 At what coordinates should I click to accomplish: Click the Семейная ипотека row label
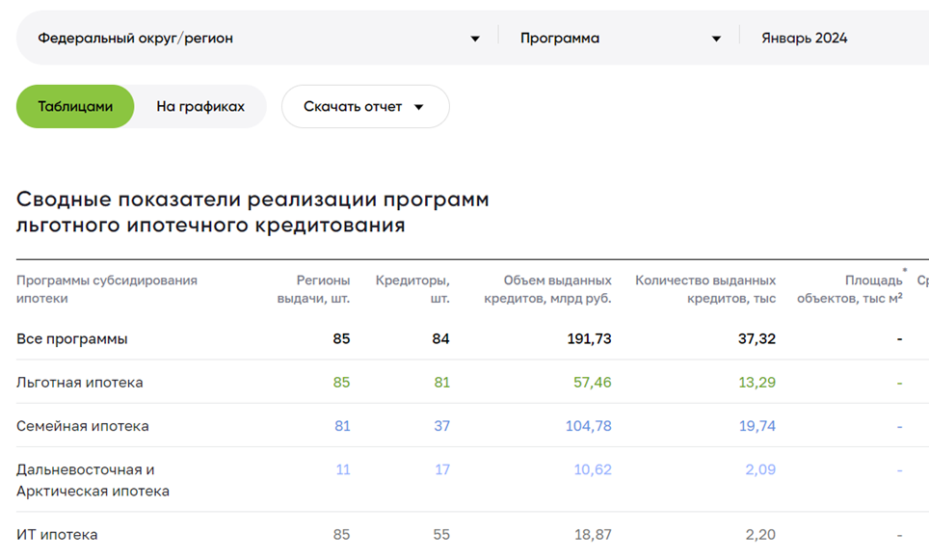pos(82,426)
